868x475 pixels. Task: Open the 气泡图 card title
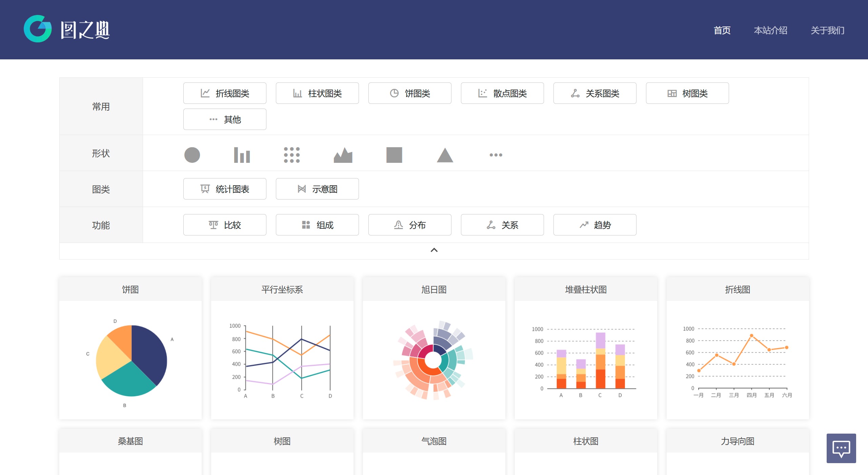click(434, 441)
